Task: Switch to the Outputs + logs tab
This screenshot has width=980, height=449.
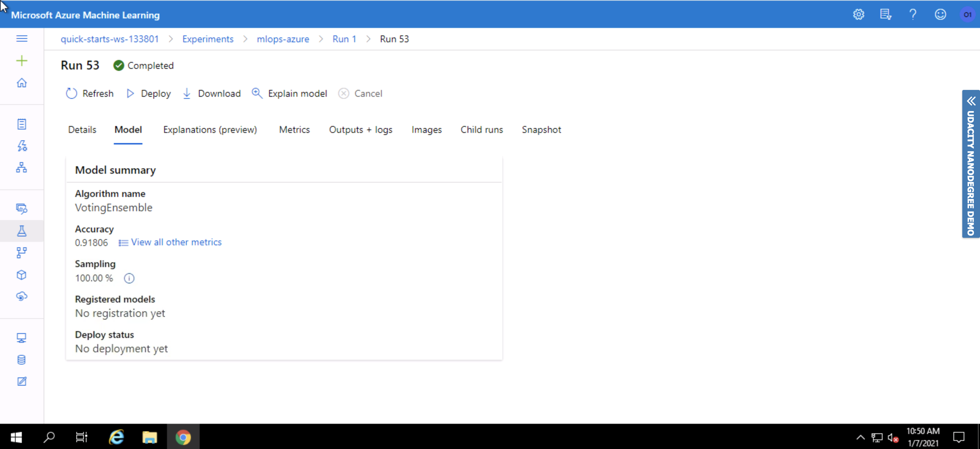Action: 360,130
